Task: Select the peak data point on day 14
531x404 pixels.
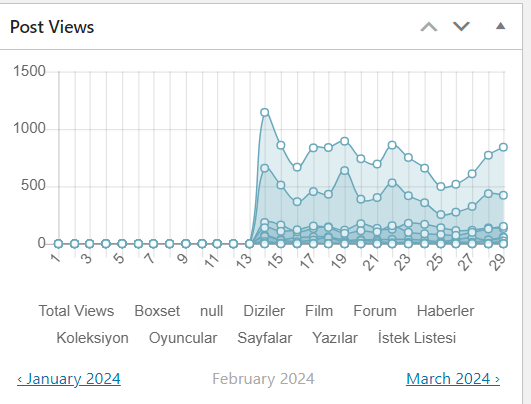Action: click(x=265, y=112)
